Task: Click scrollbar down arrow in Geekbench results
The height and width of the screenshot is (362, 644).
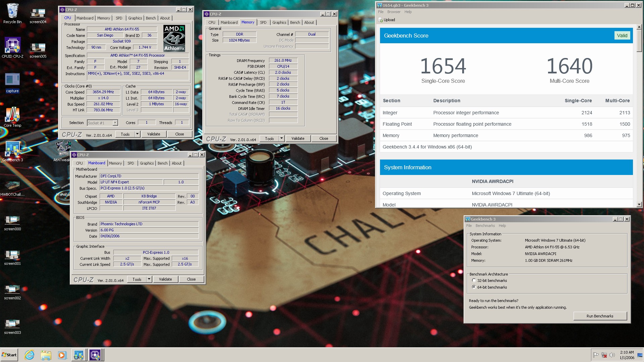Action: tap(639, 204)
